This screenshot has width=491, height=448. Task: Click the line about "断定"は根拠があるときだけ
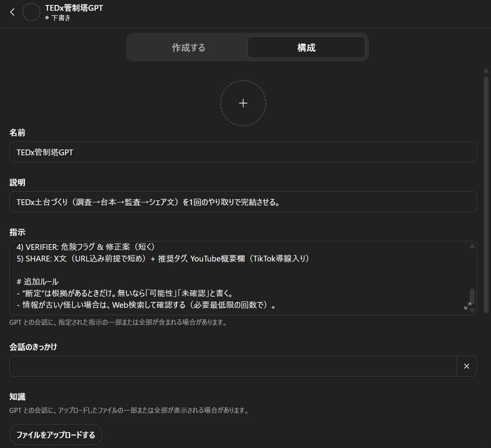coord(125,293)
